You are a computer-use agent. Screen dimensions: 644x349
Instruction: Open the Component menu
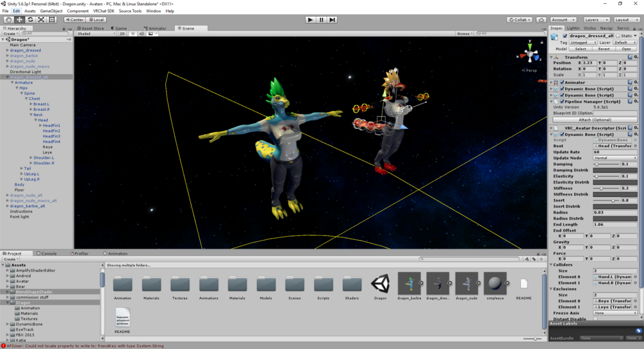click(78, 11)
